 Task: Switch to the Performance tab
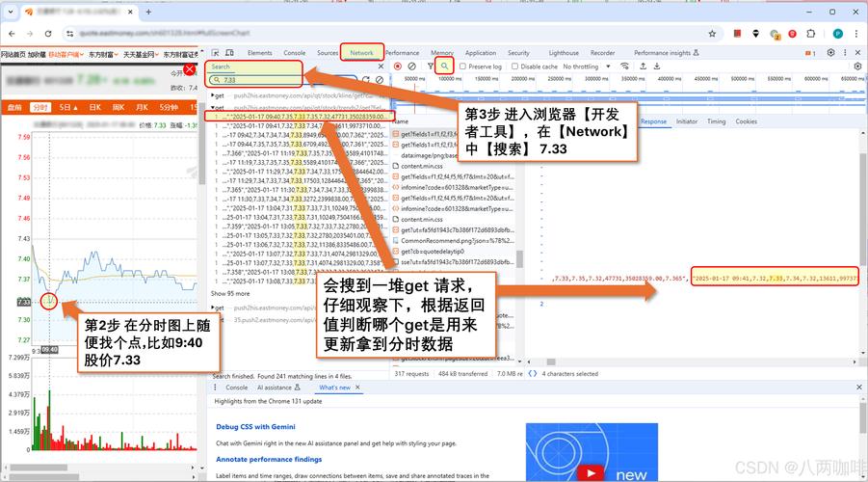coord(402,53)
